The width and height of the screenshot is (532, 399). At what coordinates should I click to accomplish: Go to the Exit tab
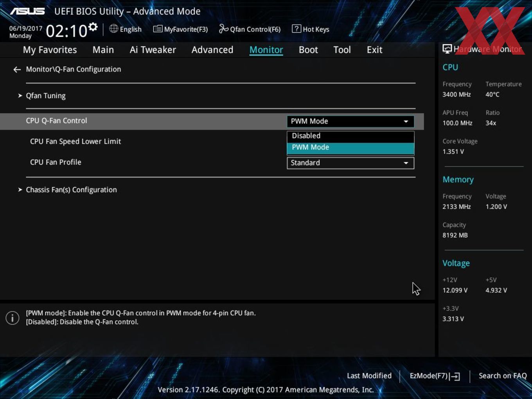[374, 50]
